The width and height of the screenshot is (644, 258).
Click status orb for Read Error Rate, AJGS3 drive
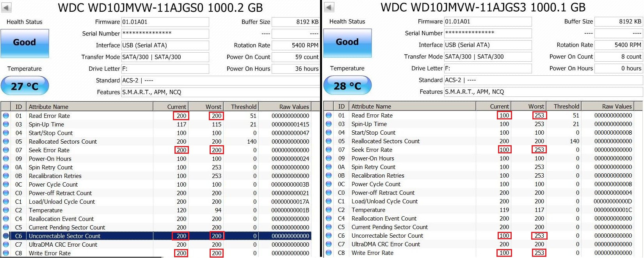[329, 115]
